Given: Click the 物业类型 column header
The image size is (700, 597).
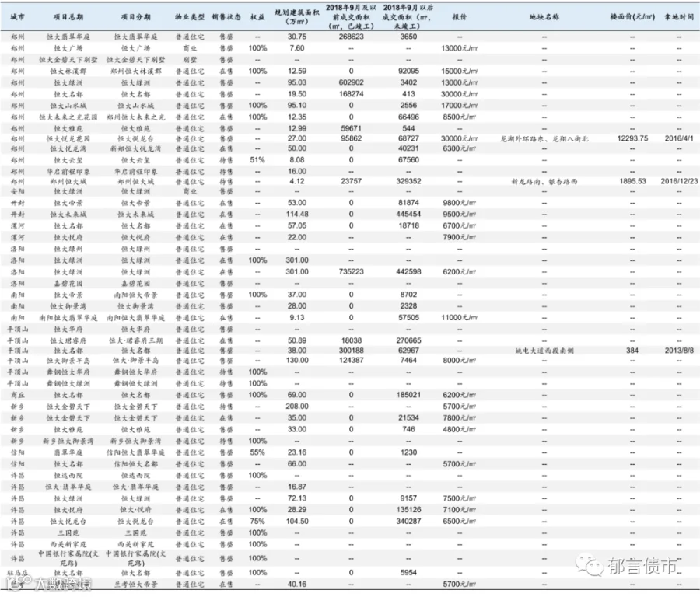Looking at the screenshot, I should (190, 17).
